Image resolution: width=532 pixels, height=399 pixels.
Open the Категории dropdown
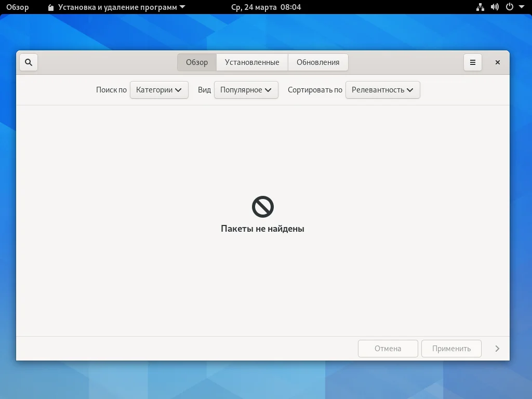(159, 89)
